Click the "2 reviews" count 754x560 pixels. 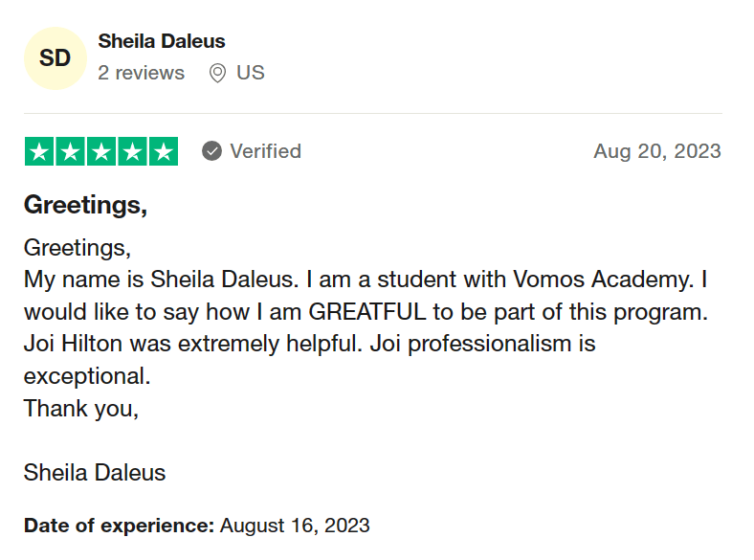point(142,73)
